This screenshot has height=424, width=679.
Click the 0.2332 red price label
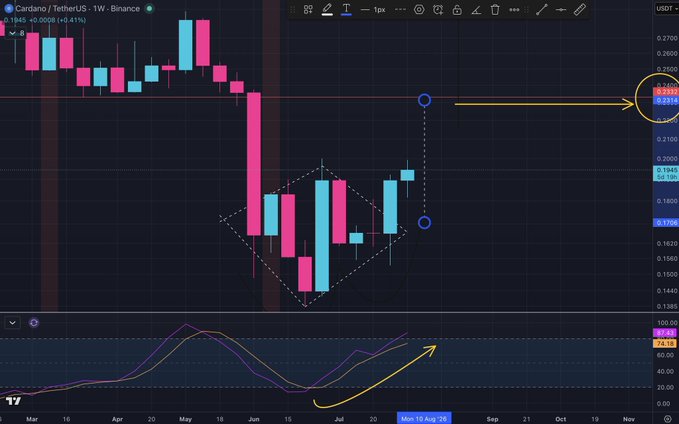(666, 92)
